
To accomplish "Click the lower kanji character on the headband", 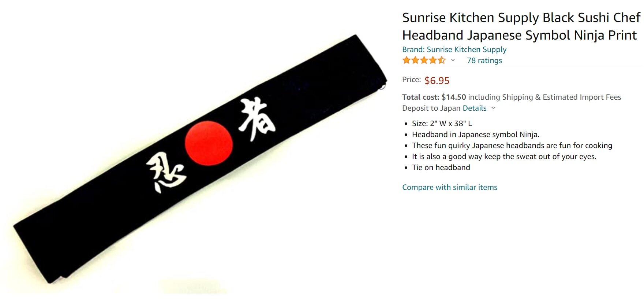I will click(165, 172).
